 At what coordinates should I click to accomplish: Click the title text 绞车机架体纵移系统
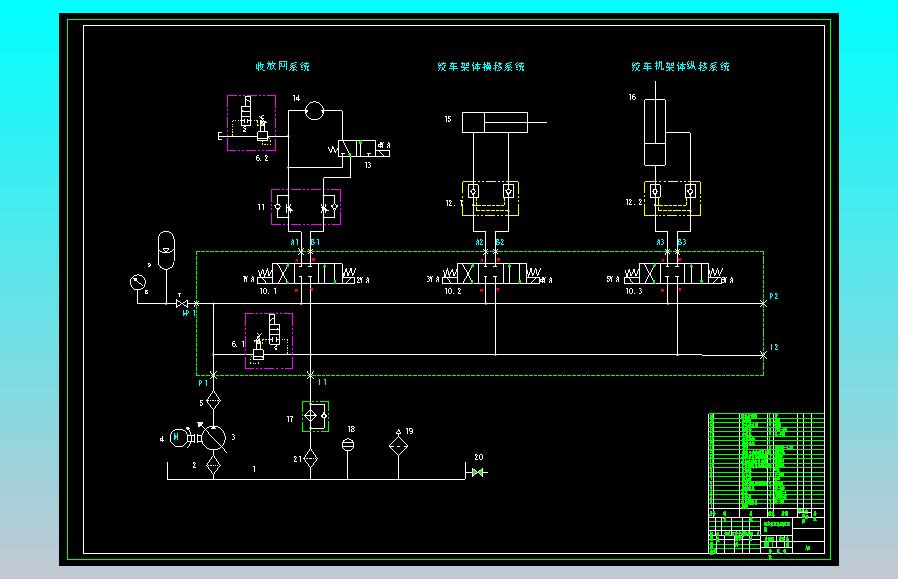[x=680, y=66]
